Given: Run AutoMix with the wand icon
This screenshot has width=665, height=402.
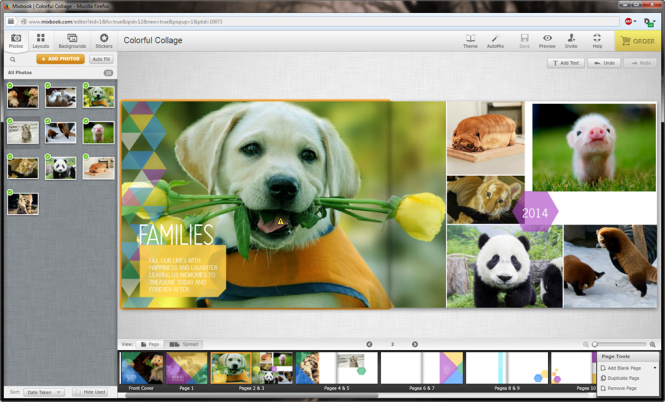Looking at the screenshot, I should (495, 41).
